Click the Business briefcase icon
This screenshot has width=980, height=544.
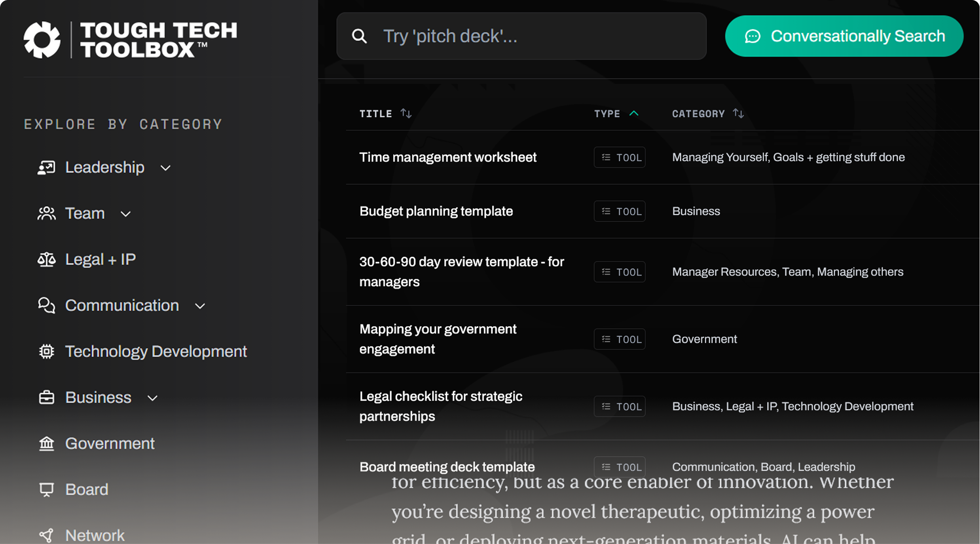click(46, 398)
